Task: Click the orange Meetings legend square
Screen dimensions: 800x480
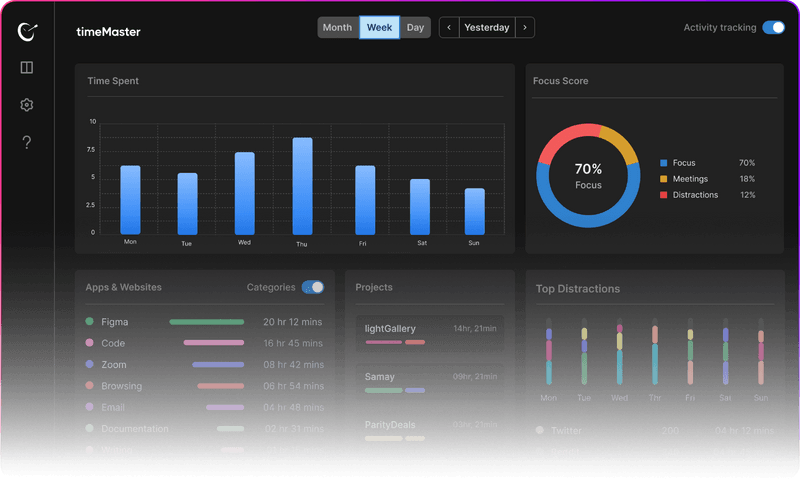Action: coord(663,179)
